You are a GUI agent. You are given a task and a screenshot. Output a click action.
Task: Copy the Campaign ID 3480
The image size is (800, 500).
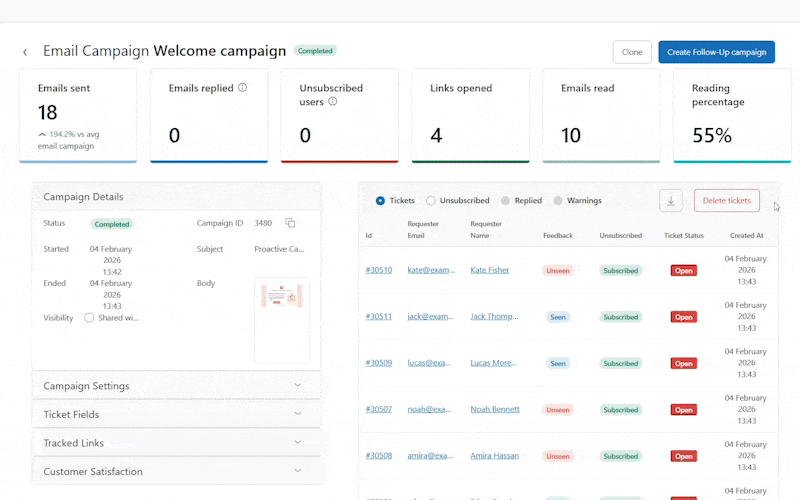[x=290, y=223]
